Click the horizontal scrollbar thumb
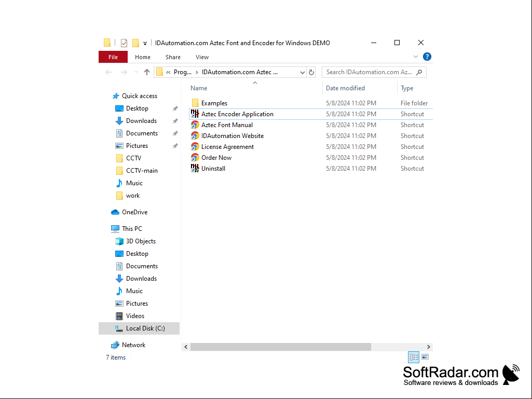The image size is (532, 399). [x=281, y=347]
